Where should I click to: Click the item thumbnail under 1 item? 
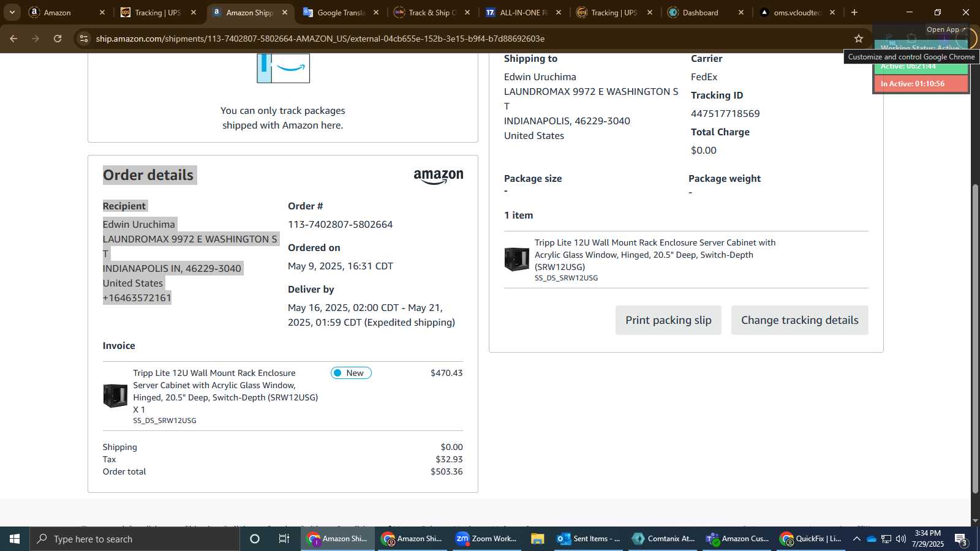(516, 259)
